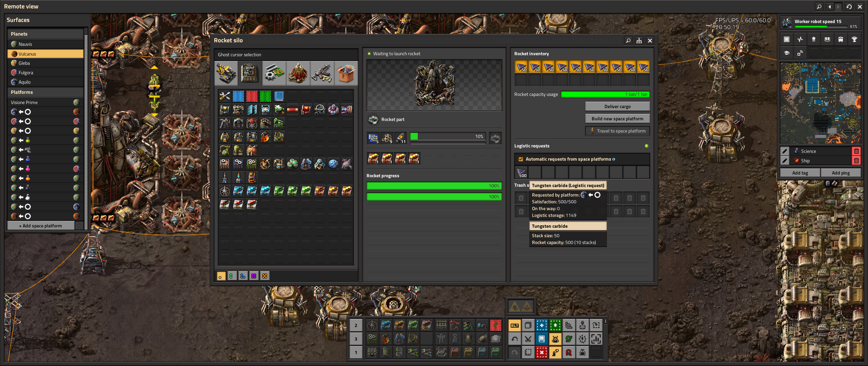Open the Space rocket item group tab
The width and height of the screenshot is (868, 366).
[298, 73]
